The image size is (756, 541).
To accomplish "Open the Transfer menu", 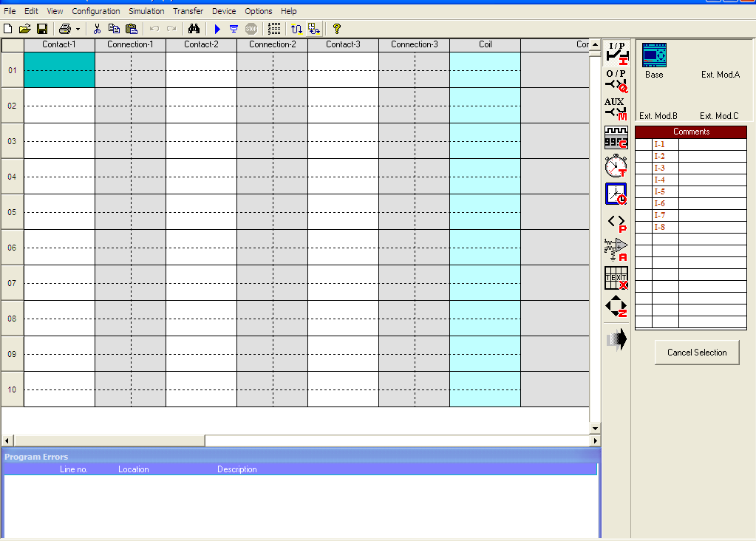I will coord(188,11).
